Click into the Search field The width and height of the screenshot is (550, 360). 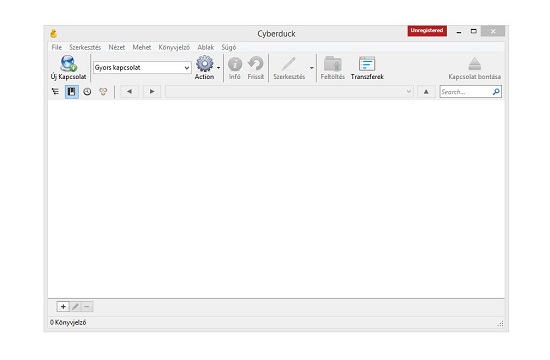(x=465, y=92)
